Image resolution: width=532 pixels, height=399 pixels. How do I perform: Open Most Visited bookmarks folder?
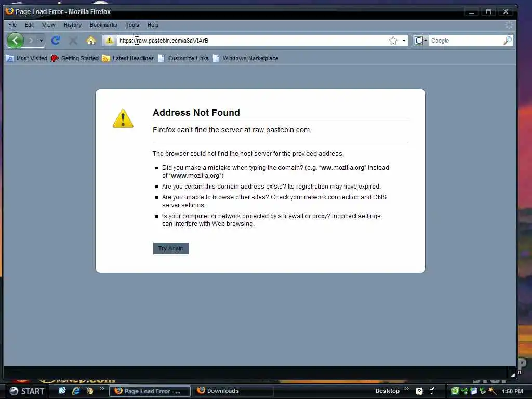point(27,58)
